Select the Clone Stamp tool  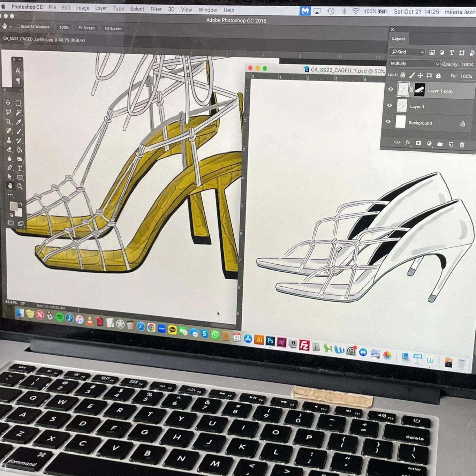pyautogui.click(x=9, y=140)
